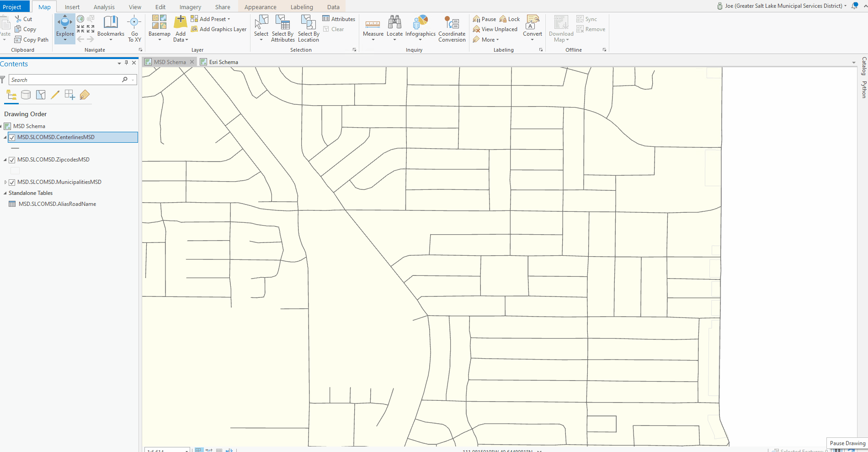Switch to List By Snapping
Image resolution: width=868 pixels, height=452 pixels.
[70, 95]
